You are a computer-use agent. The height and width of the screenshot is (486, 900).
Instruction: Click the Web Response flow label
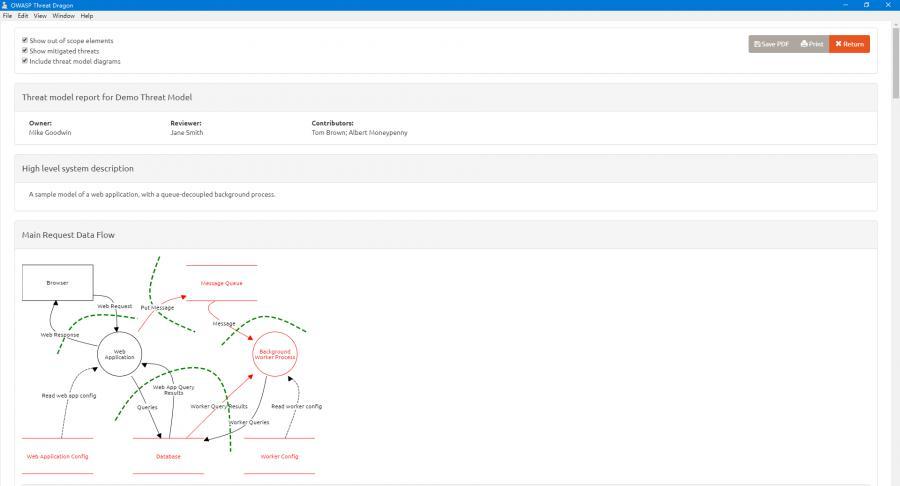tap(60, 335)
